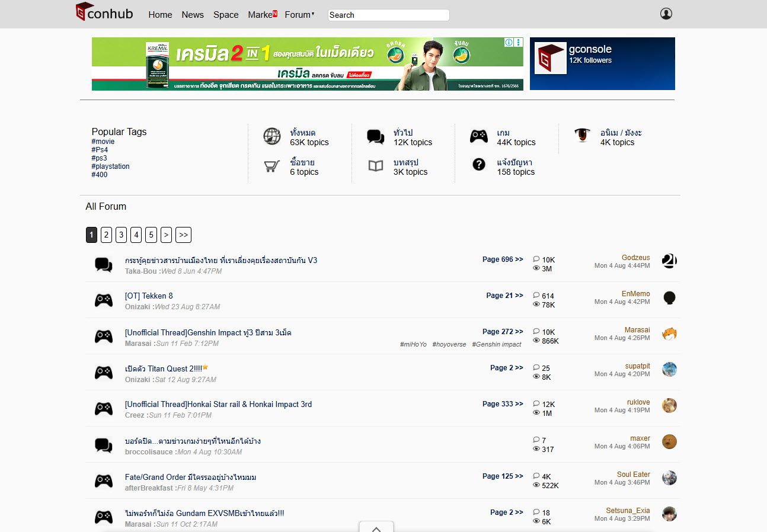Click the gamepad icon of Honkai Star rail thread
Viewport: 767px width, 532px height.
click(x=104, y=409)
